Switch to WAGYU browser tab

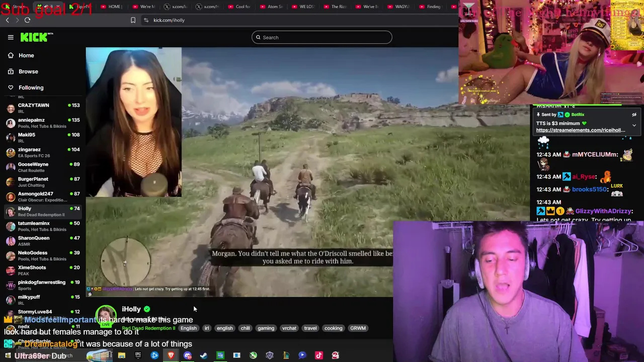coord(398,7)
